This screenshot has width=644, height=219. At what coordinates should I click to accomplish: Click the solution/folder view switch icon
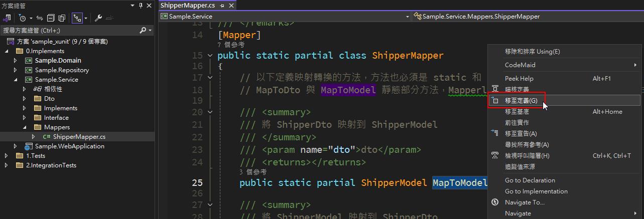click(x=7, y=18)
